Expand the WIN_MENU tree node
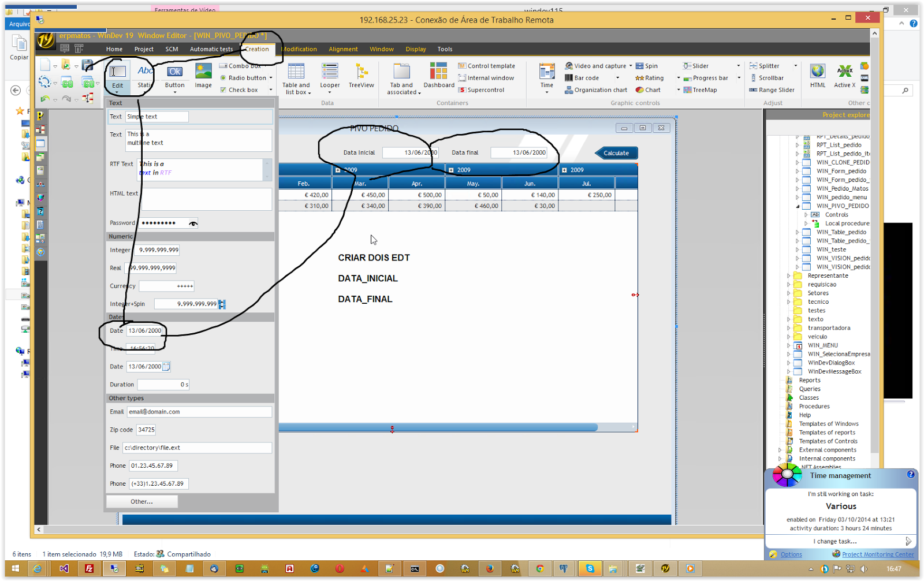 pyautogui.click(x=788, y=345)
